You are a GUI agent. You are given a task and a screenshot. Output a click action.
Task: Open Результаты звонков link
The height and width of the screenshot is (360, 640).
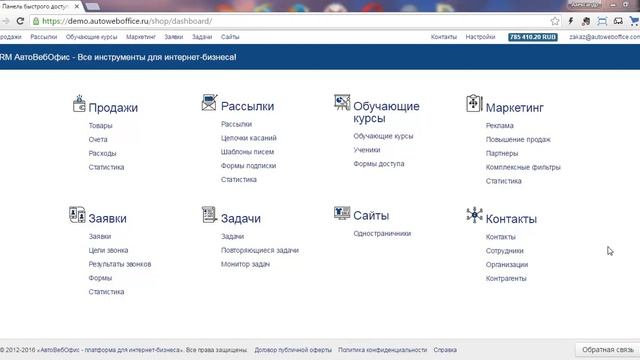click(120, 264)
